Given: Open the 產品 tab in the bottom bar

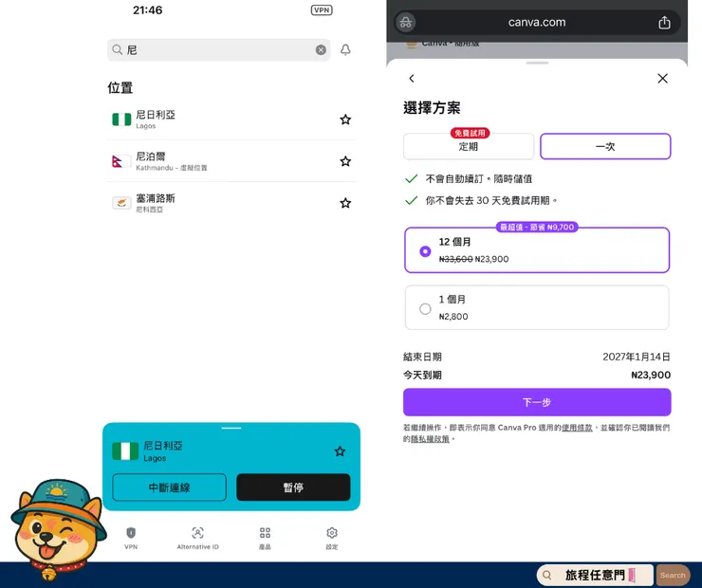Looking at the screenshot, I should [265, 538].
